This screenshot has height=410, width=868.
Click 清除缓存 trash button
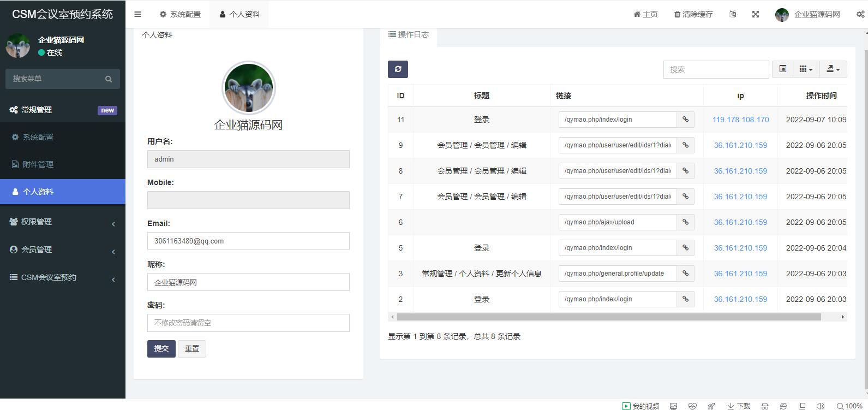693,14
